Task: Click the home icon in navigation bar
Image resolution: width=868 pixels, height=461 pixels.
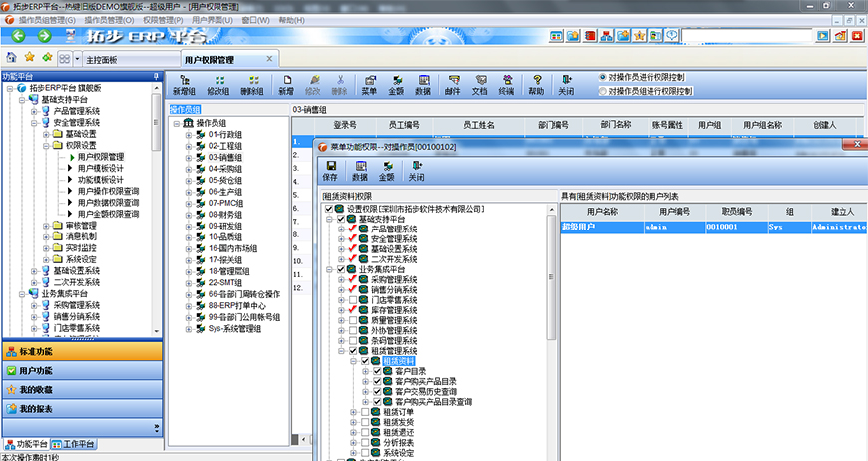Action: pos(11,58)
